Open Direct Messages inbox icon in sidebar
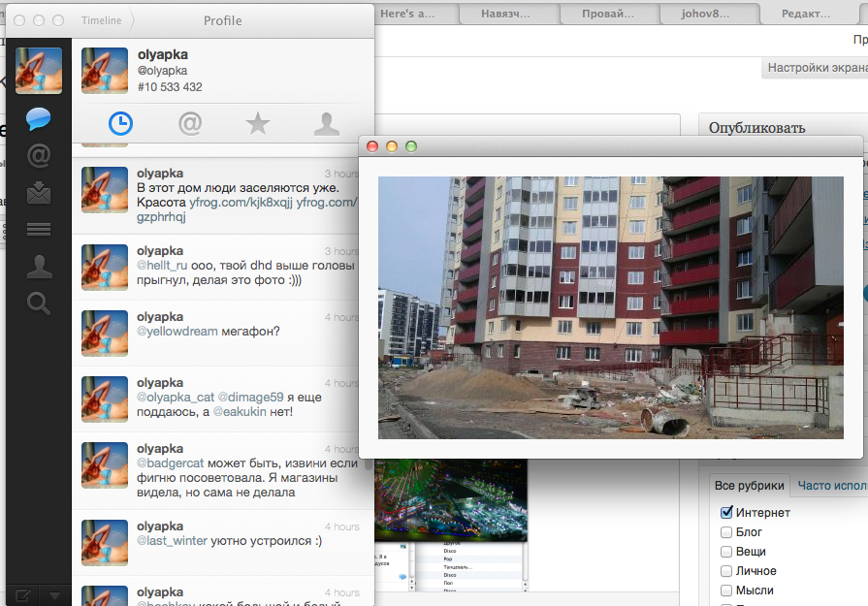The width and height of the screenshot is (868, 606). (x=39, y=192)
